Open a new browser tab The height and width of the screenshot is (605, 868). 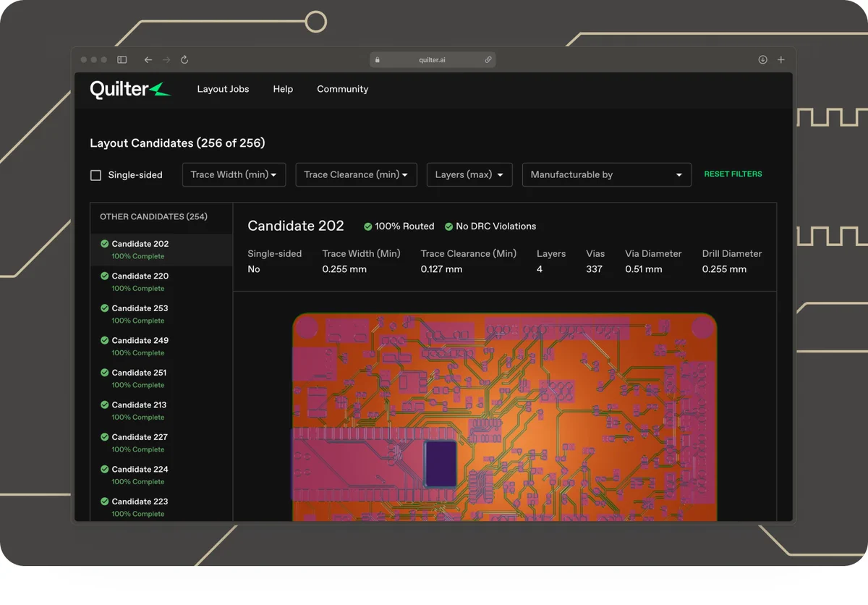781,60
